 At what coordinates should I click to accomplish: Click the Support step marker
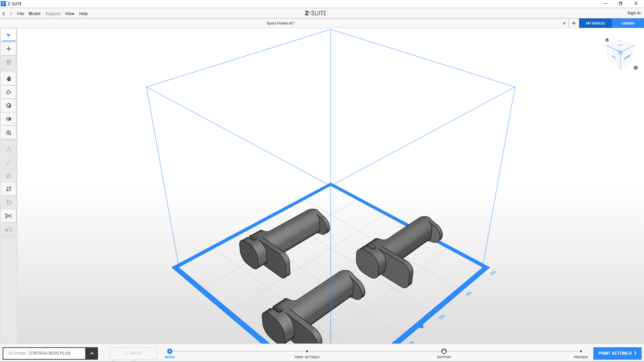(x=444, y=352)
